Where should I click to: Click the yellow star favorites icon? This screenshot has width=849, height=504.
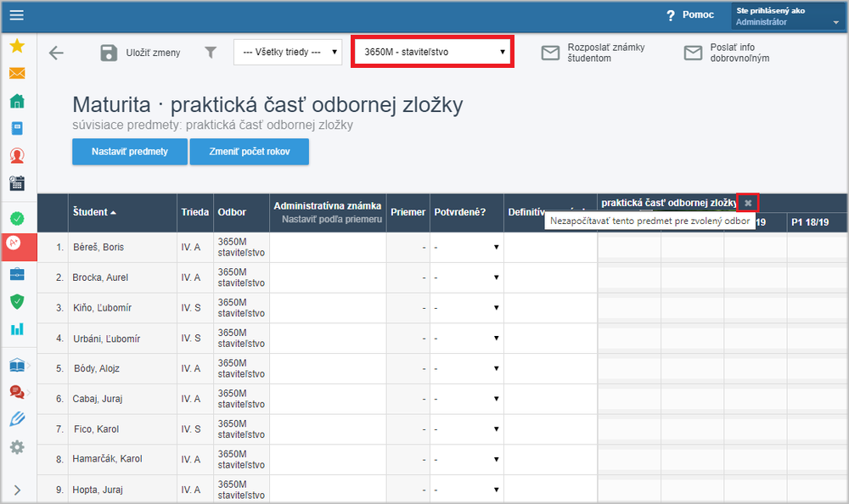click(x=17, y=46)
